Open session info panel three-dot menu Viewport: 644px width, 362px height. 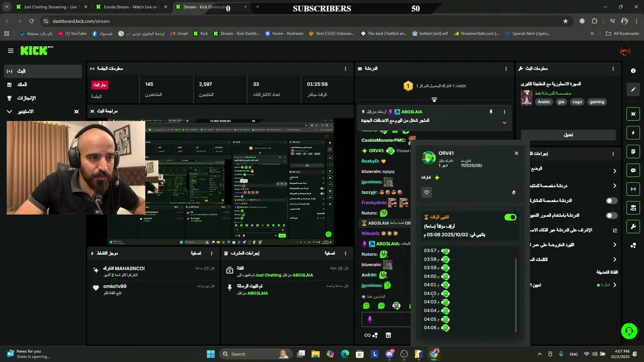[x=345, y=68]
